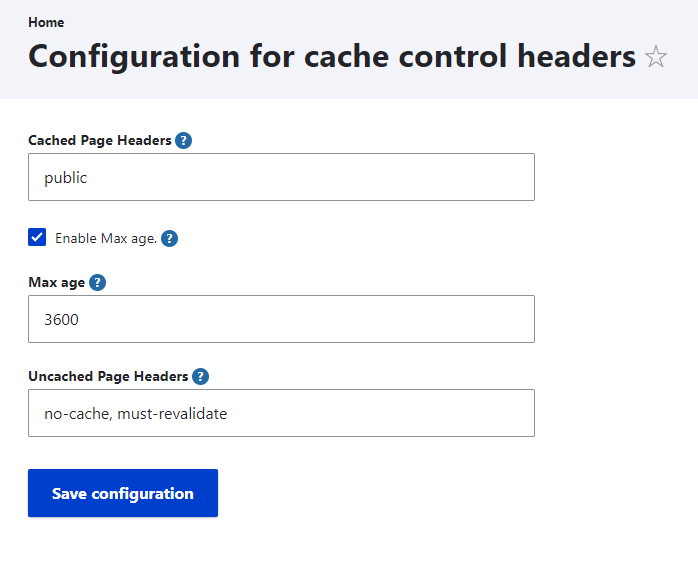
Task: Click the help icon next to Max age label
Action: point(97,283)
